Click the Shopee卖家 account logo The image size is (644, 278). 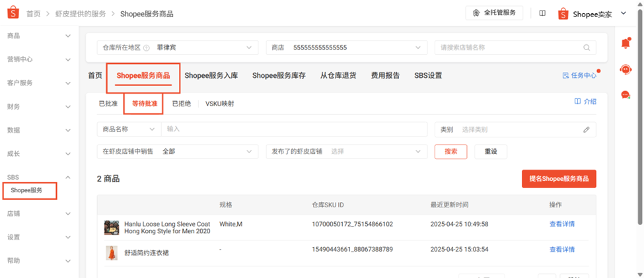(563, 14)
